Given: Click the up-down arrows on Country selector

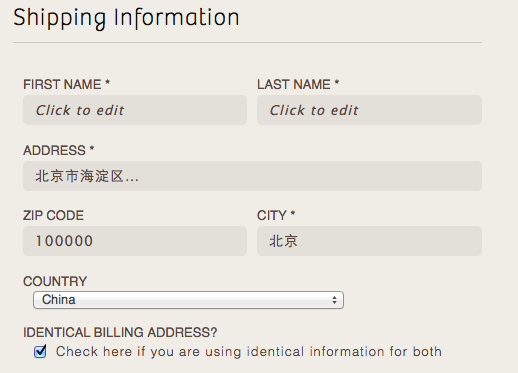Looking at the screenshot, I should [334, 300].
